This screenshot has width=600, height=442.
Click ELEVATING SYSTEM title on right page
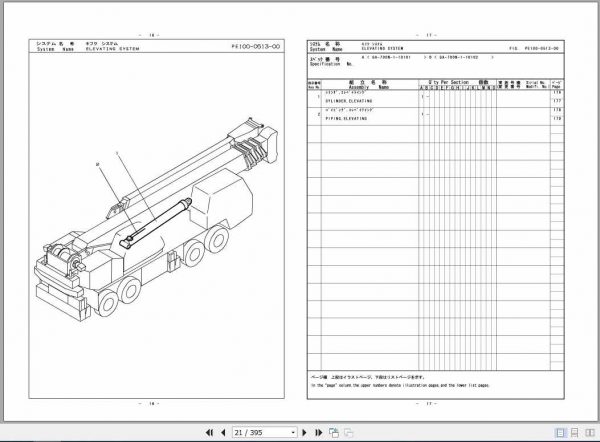(x=382, y=49)
